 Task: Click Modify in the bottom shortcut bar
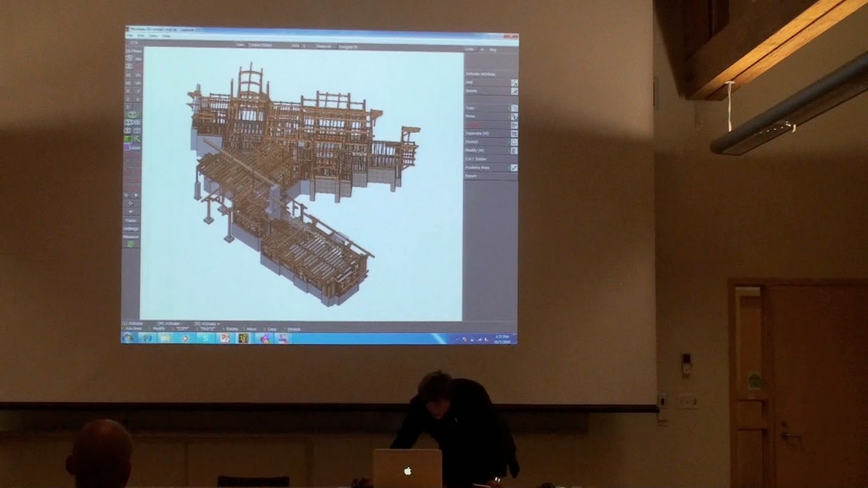[x=159, y=329]
